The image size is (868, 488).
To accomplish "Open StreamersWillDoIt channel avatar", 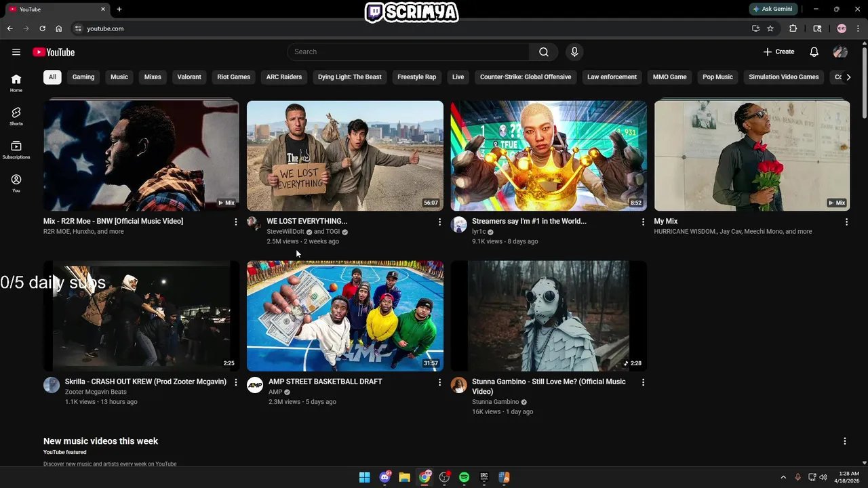I will 254,224.
